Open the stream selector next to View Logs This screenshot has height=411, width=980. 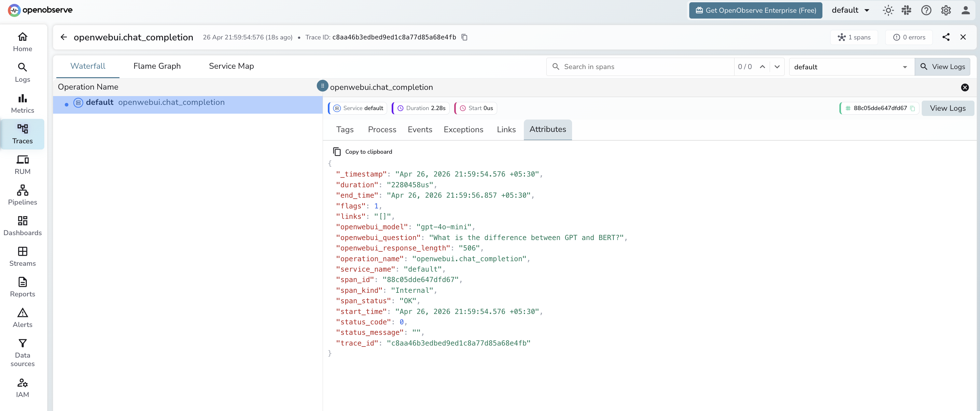click(851, 66)
